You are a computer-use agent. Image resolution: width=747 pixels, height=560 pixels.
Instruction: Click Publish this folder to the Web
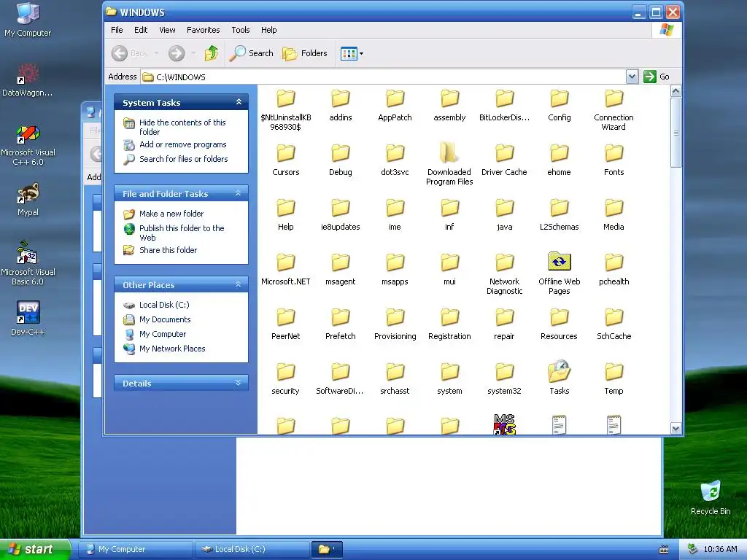(x=182, y=233)
